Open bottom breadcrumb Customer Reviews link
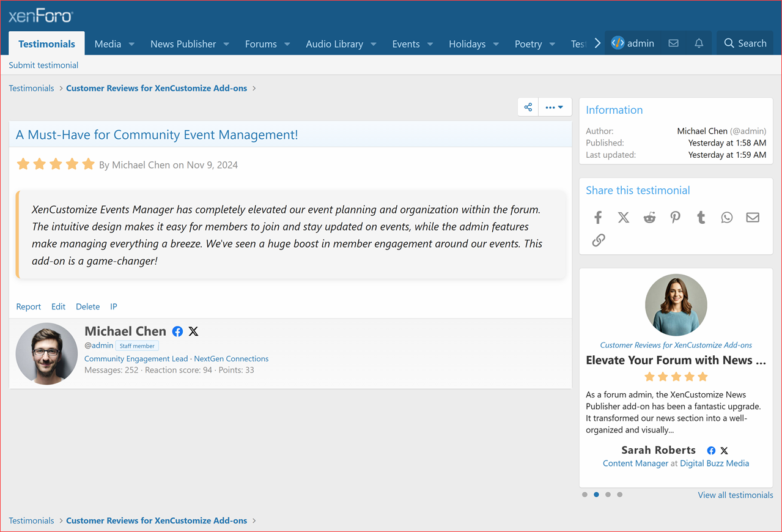Image resolution: width=782 pixels, height=532 pixels. [x=157, y=521]
